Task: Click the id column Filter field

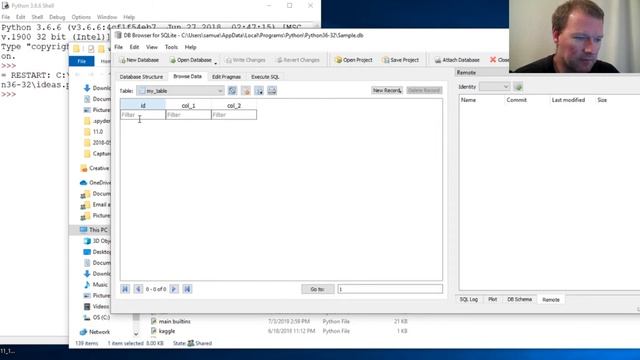Action: click(143, 115)
